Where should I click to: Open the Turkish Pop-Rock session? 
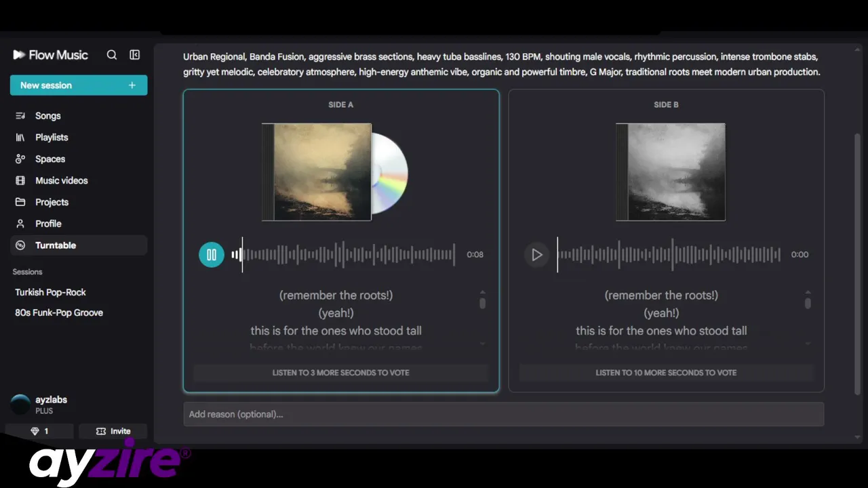click(51, 292)
